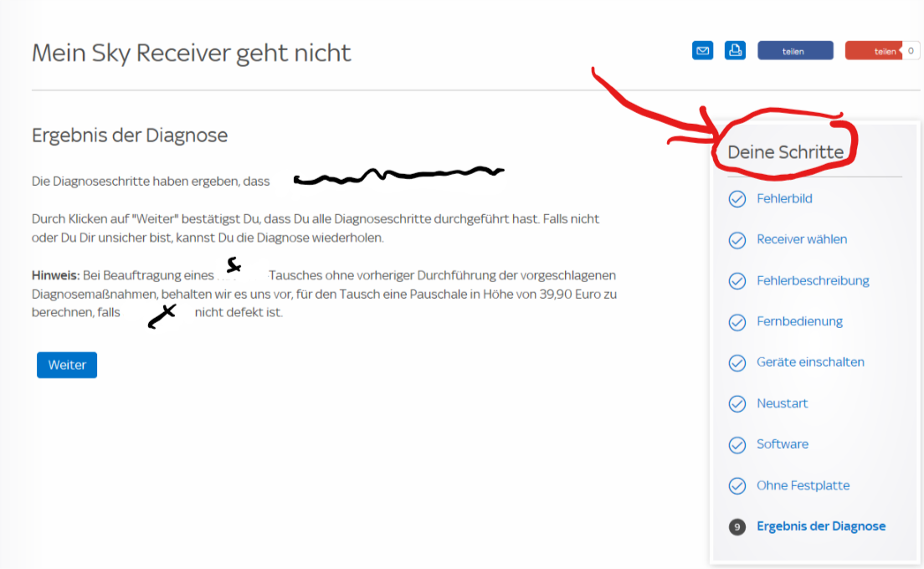Open the Ohne Festplatte step link
Screen dimensions: 924x569
coord(803,485)
